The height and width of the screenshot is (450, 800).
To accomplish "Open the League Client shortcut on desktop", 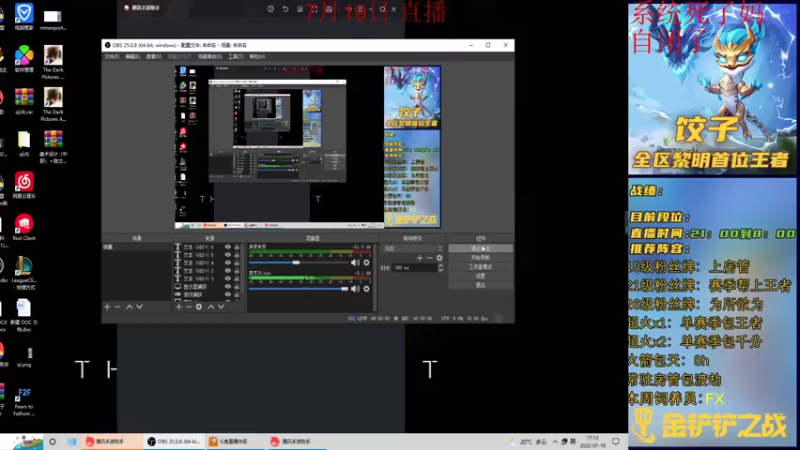I will pyautogui.click(x=23, y=273).
